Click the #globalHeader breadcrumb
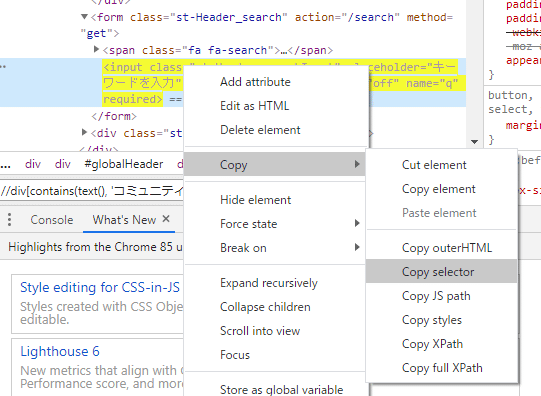 (x=124, y=164)
